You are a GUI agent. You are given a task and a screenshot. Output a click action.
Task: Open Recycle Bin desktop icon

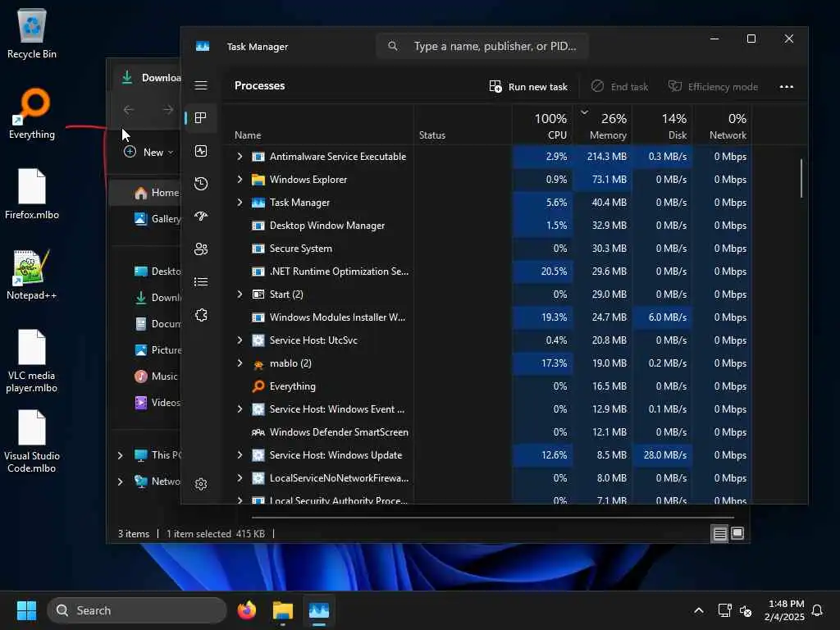coord(32,33)
